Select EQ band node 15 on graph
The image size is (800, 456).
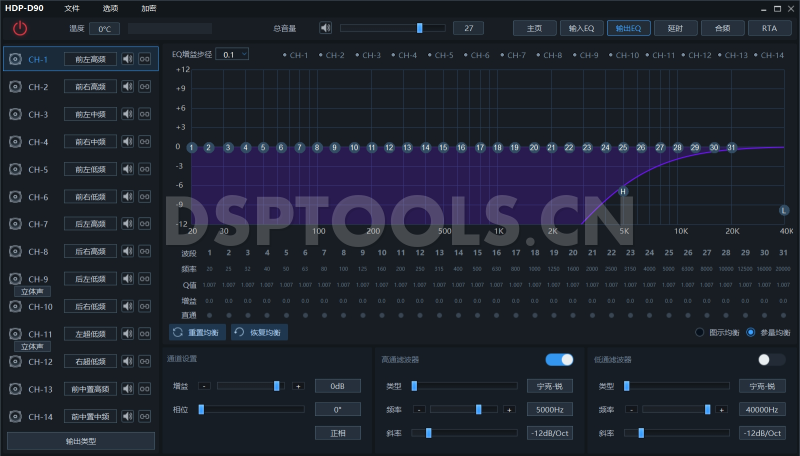445,147
